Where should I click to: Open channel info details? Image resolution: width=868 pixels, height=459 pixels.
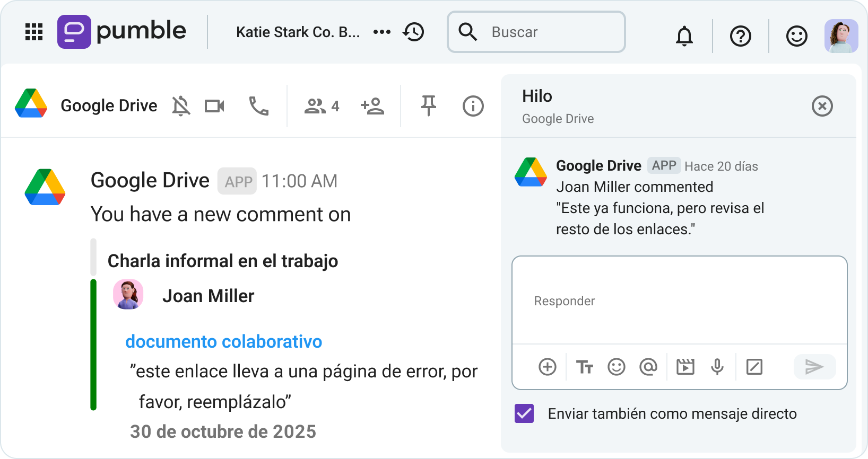473,106
